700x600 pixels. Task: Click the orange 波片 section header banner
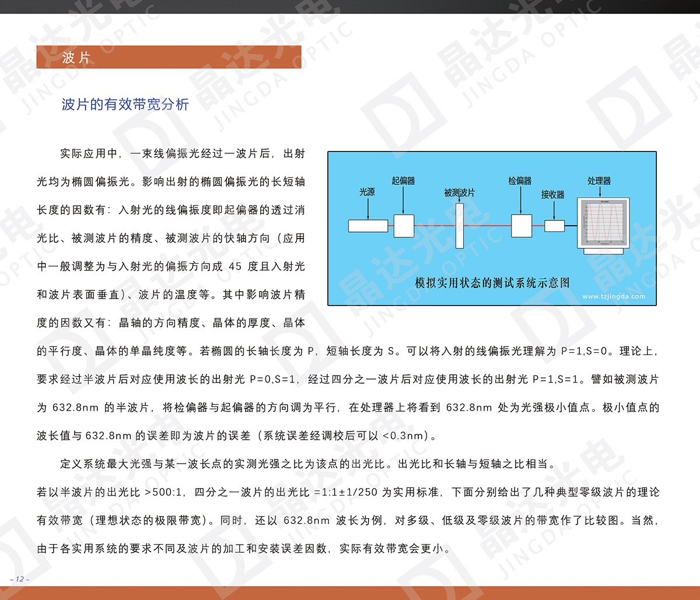pos(169,57)
